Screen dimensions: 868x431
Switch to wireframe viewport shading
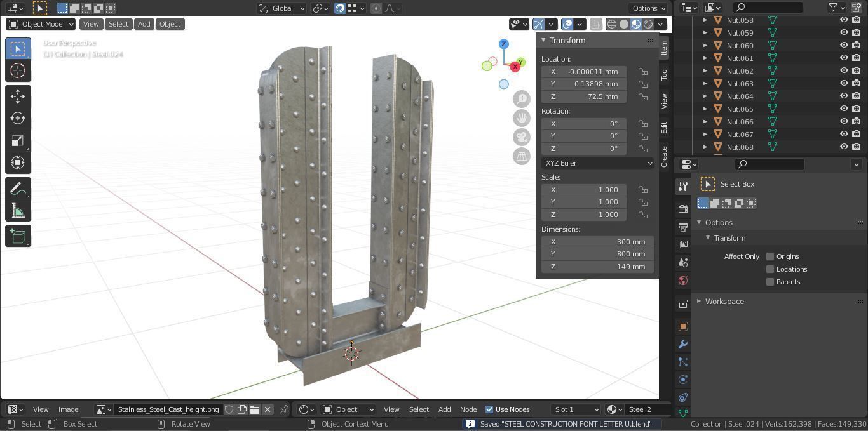tap(612, 24)
